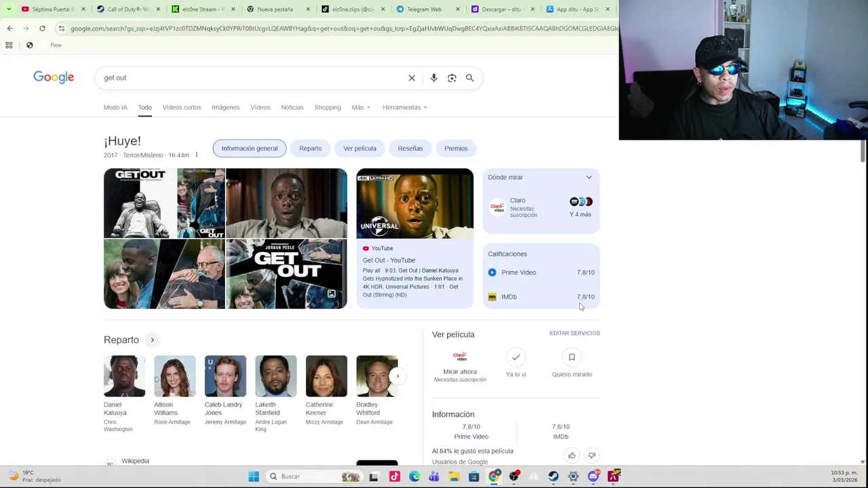Start voice search with microphone icon

point(434,78)
